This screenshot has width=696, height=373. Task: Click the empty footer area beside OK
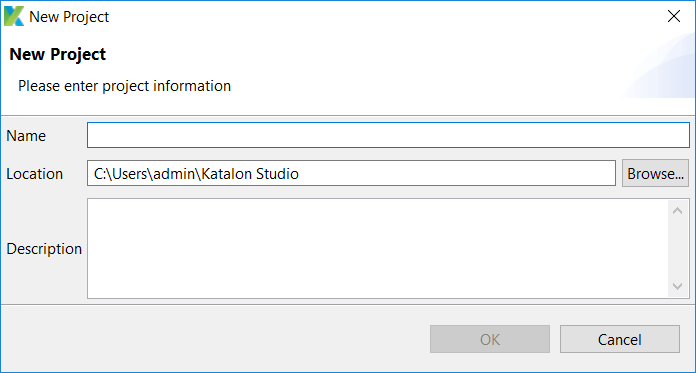(213, 339)
